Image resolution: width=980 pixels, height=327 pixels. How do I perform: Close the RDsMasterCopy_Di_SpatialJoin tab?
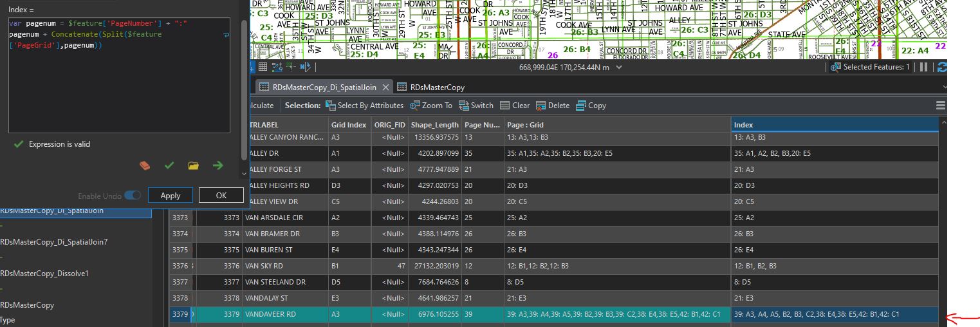point(385,87)
